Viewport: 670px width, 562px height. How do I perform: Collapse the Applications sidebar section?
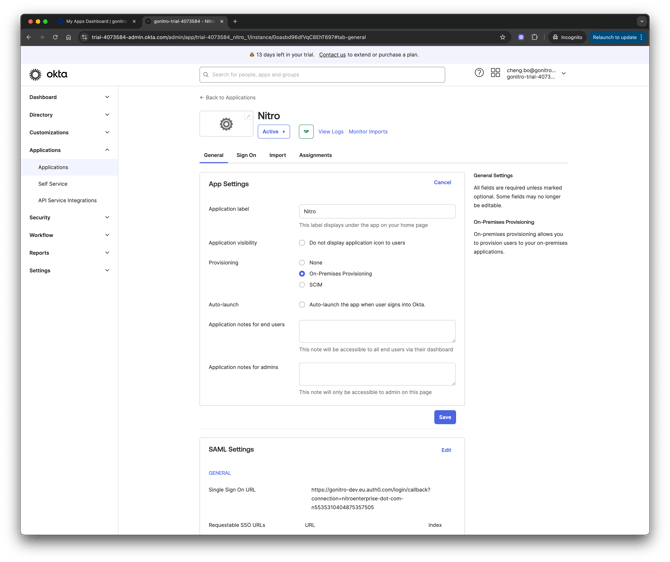point(69,150)
